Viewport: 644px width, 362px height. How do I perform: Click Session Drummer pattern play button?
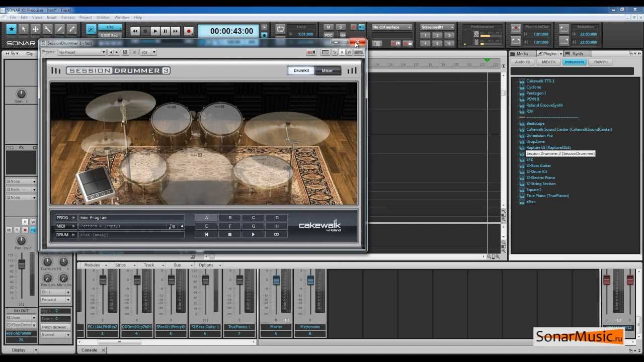click(x=253, y=234)
